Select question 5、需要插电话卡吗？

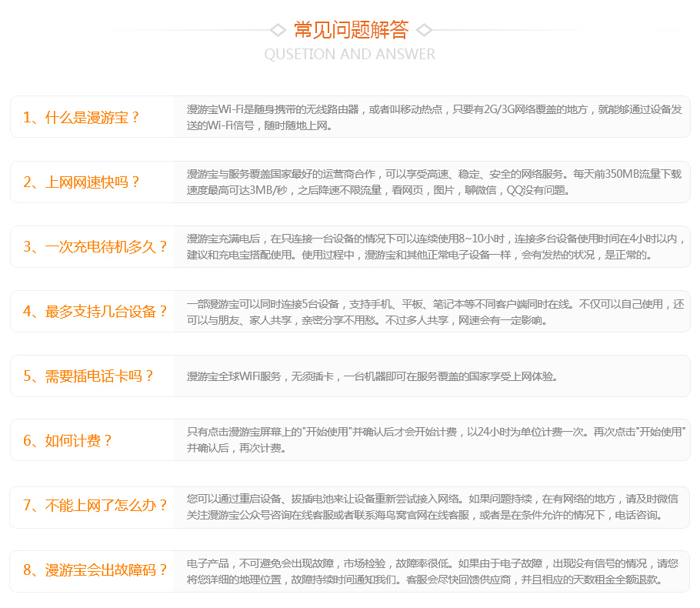point(88,376)
